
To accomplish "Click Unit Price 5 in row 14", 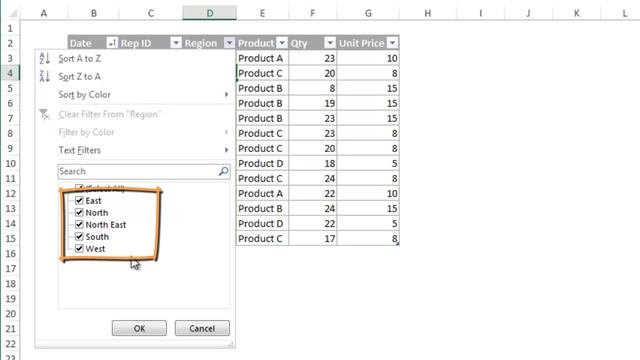I will point(368,224).
